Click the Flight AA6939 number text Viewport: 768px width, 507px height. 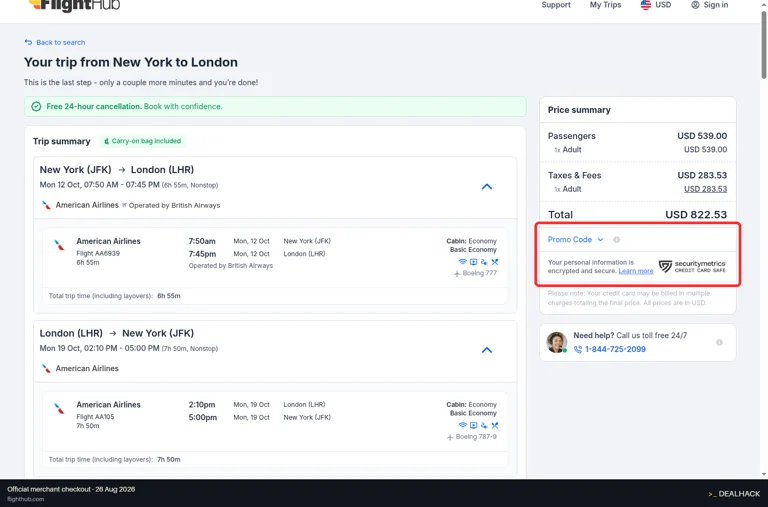point(98,253)
